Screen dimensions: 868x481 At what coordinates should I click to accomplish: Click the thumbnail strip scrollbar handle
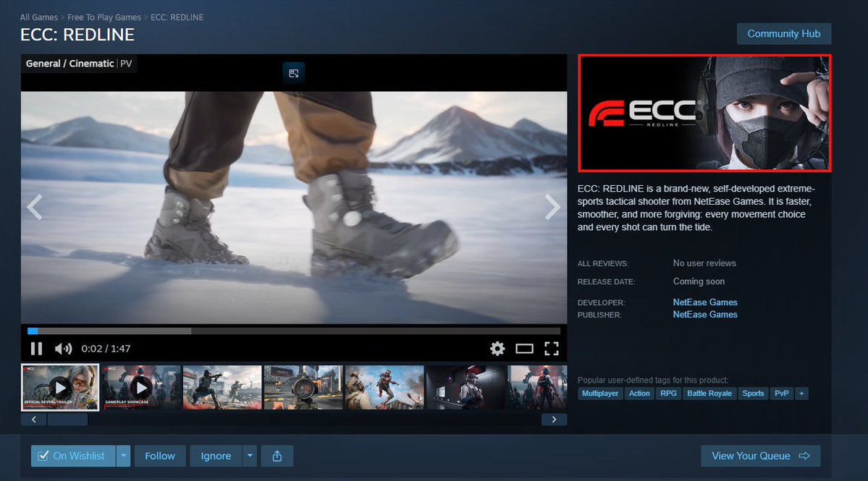(x=67, y=420)
